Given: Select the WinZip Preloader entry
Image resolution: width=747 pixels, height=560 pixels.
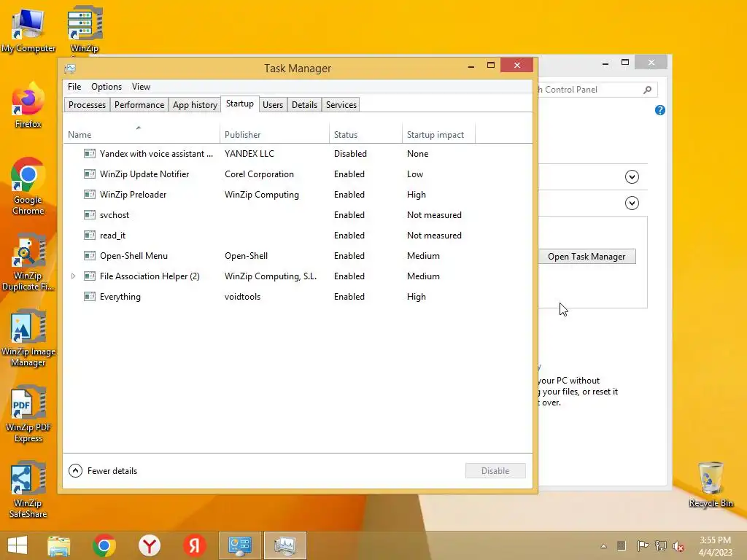Looking at the screenshot, I should click(x=298, y=195).
